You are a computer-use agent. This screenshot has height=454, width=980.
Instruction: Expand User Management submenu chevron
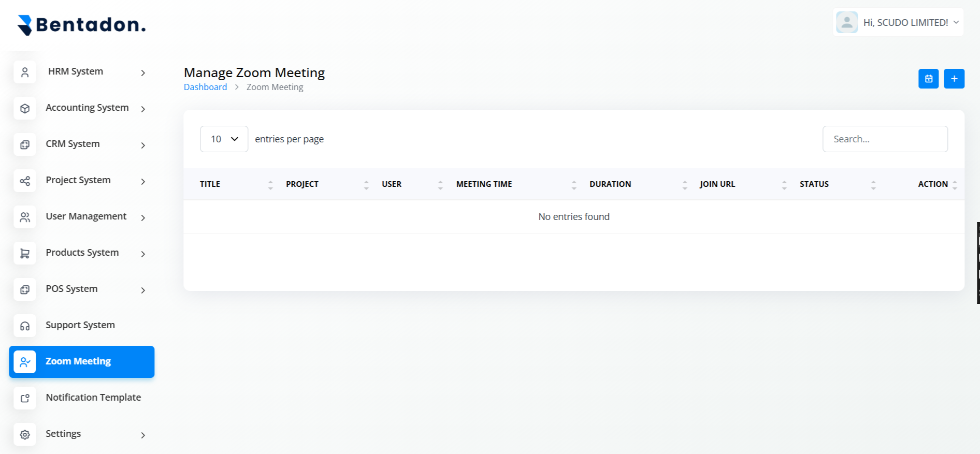point(143,218)
